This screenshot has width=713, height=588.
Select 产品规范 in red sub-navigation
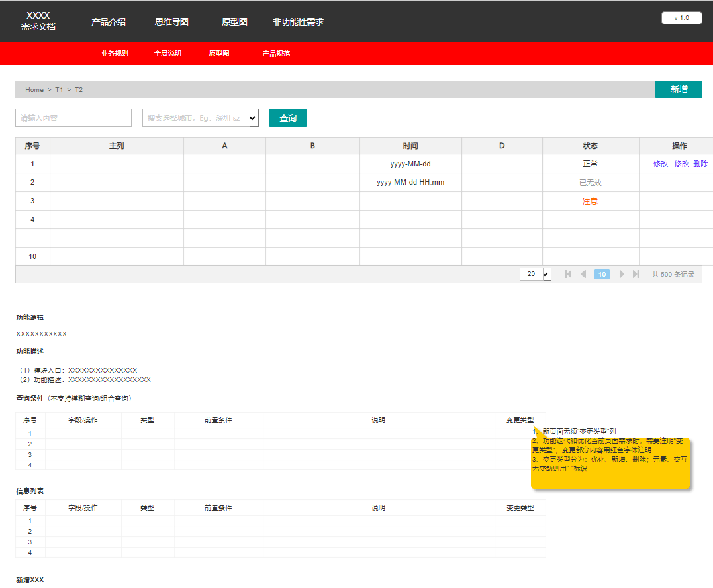click(x=276, y=53)
